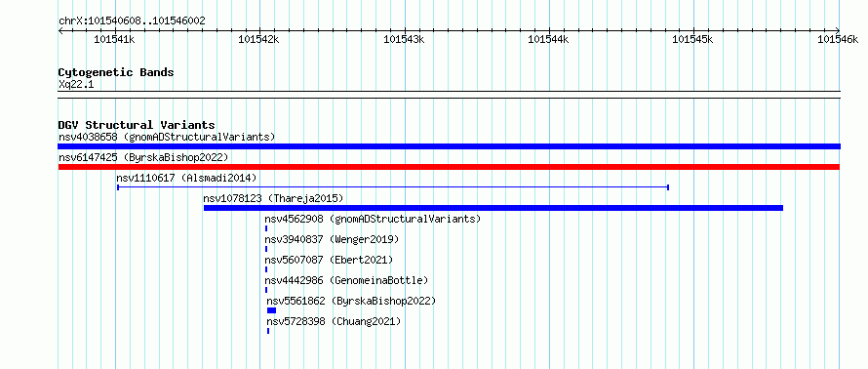Open variant nsv5607087 Ebert2021 label
The height and width of the screenshot is (369, 868).
tap(329, 260)
